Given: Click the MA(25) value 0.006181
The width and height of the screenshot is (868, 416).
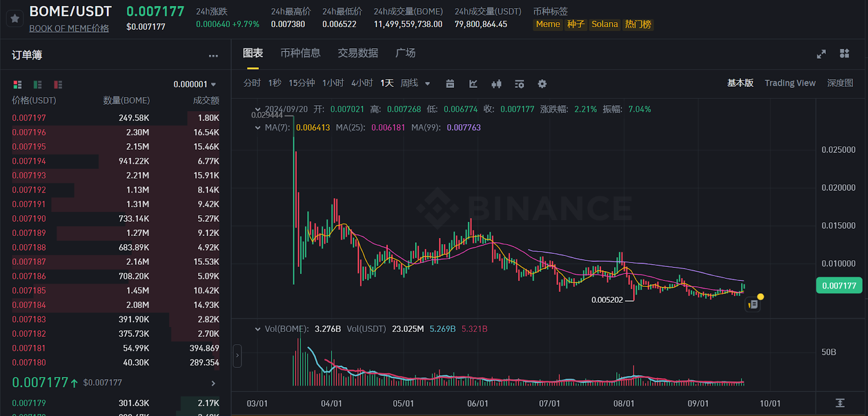Looking at the screenshot, I should (388, 128).
